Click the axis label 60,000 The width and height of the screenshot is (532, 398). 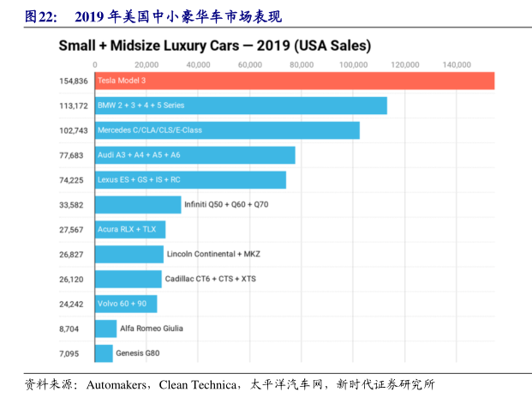click(250, 65)
